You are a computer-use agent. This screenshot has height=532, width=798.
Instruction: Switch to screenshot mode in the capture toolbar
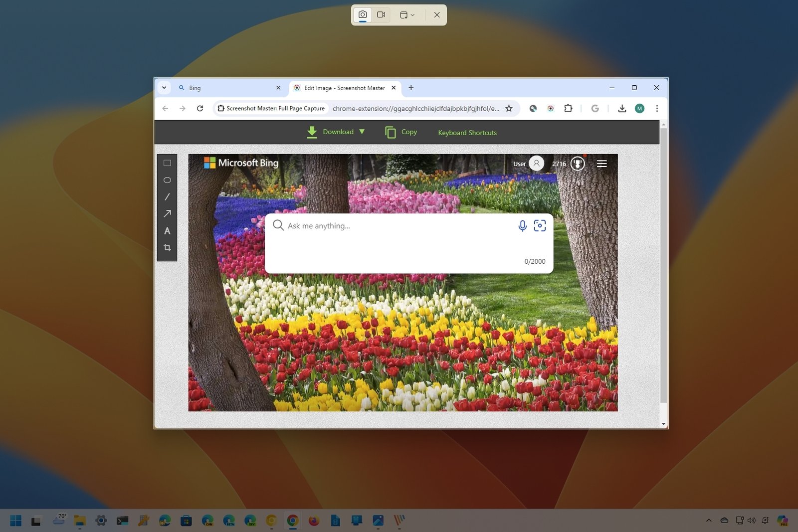coord(362,14)
